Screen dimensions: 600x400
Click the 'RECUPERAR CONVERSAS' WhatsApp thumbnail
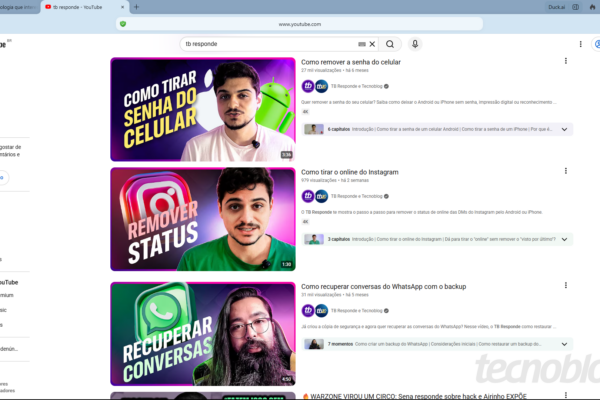point(203,334)
